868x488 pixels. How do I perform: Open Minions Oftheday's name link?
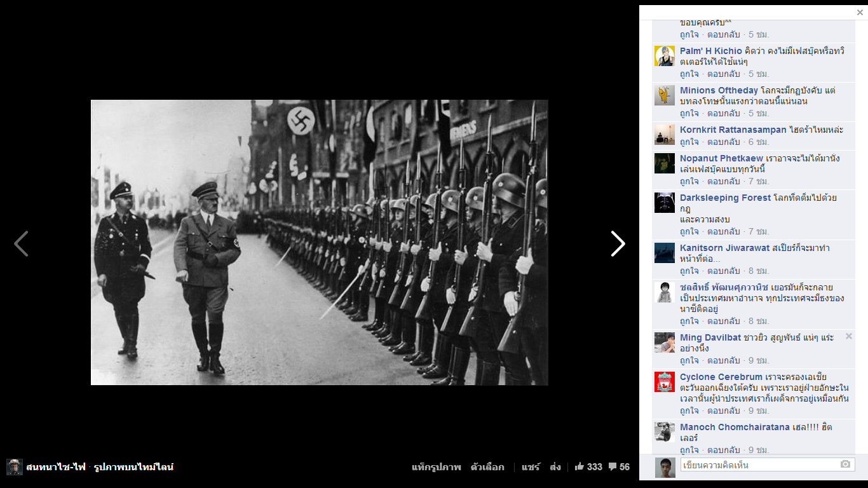(719, 90)
